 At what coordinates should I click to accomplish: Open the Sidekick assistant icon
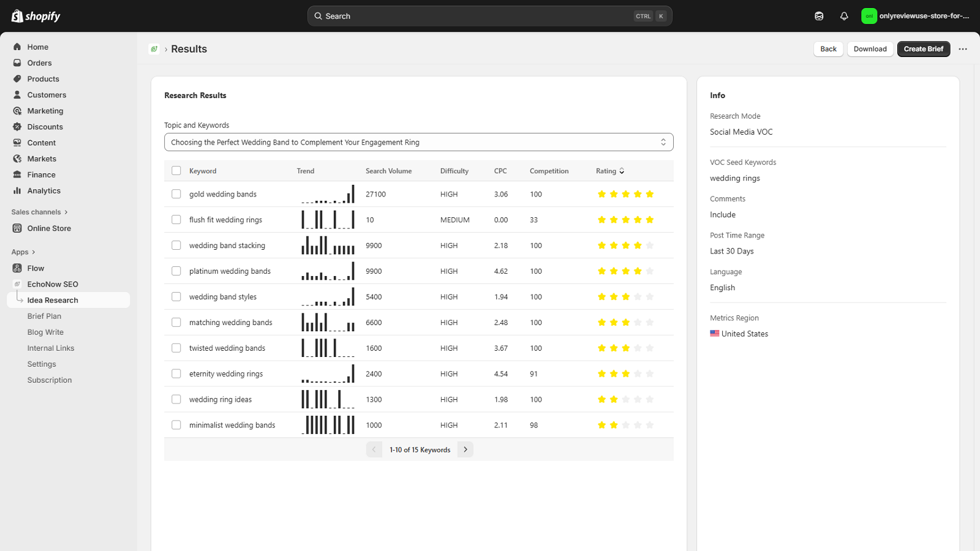[819, 16]
